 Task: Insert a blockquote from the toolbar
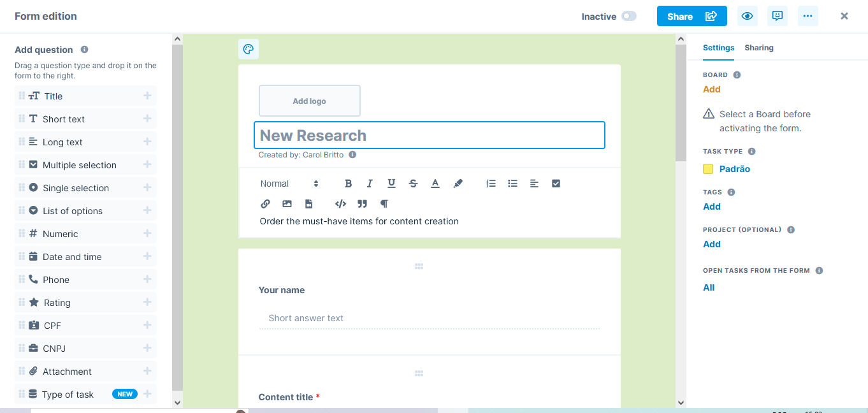point(362,204)
